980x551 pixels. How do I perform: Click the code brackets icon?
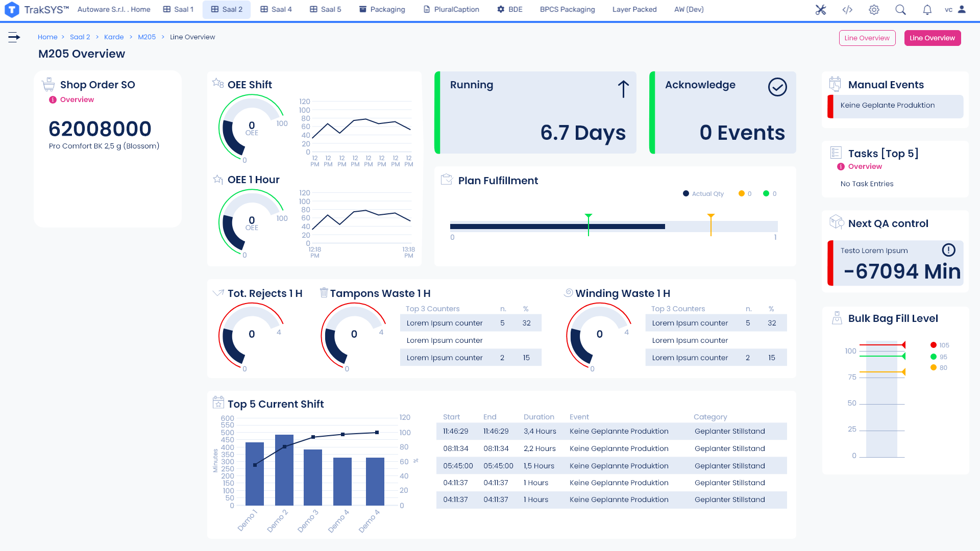[x=847, y=10]
